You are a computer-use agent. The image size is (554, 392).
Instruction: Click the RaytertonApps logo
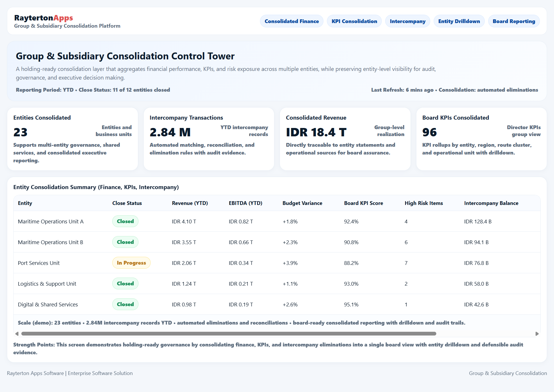tap(44, 18)
